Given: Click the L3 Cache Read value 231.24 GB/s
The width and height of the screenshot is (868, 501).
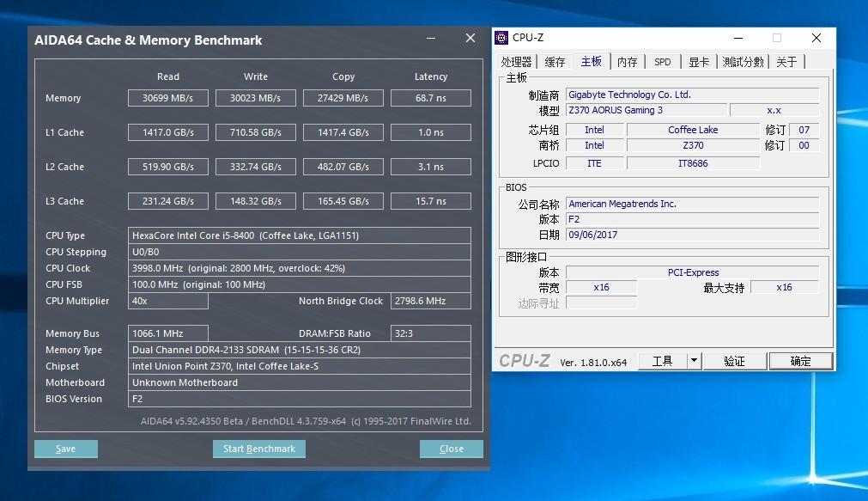Looking at the screenshot, I should click(x=167, y=201).
